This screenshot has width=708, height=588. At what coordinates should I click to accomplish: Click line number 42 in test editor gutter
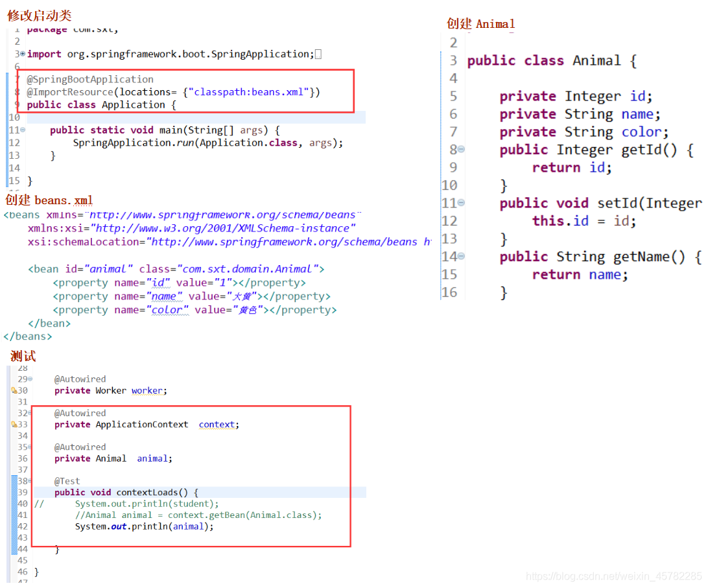tap(23, 526)
